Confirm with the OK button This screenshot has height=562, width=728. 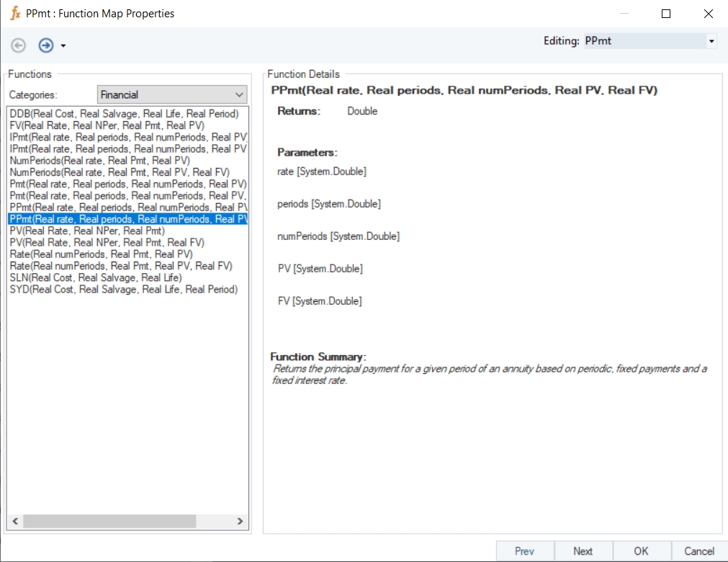coord(642,551)
